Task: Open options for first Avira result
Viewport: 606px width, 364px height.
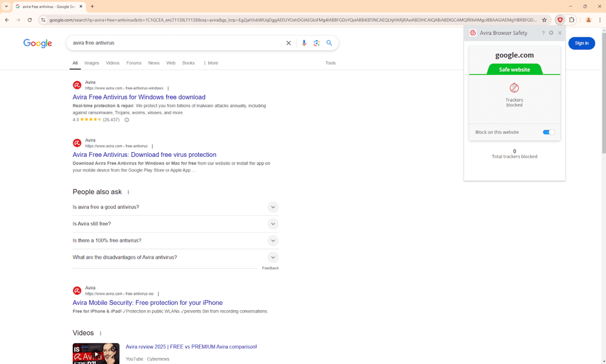Action: click(168, 89)
